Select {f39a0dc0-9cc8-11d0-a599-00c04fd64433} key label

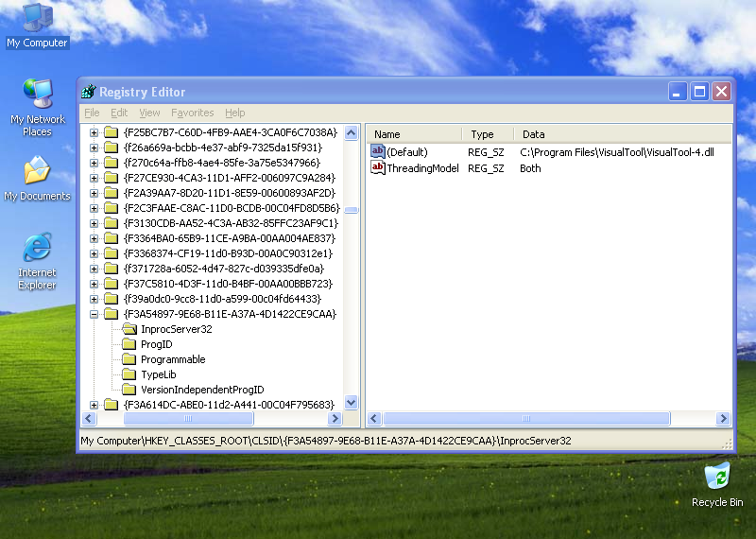tap(223, 299)
